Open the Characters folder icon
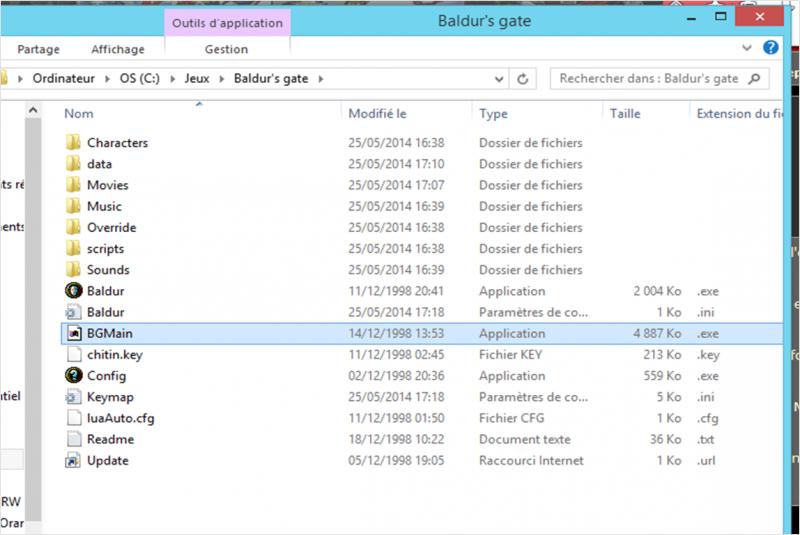This screenshot has height=535, width=800. (73, 142)
